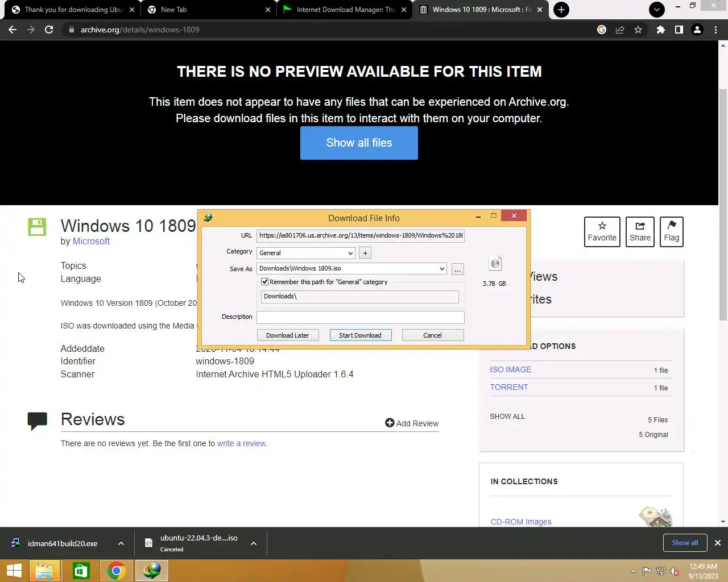Viewport: 728px width, 582px height.
Task: Select Windows 10 1809 Microsoft tab
Action: click(481, 10)
